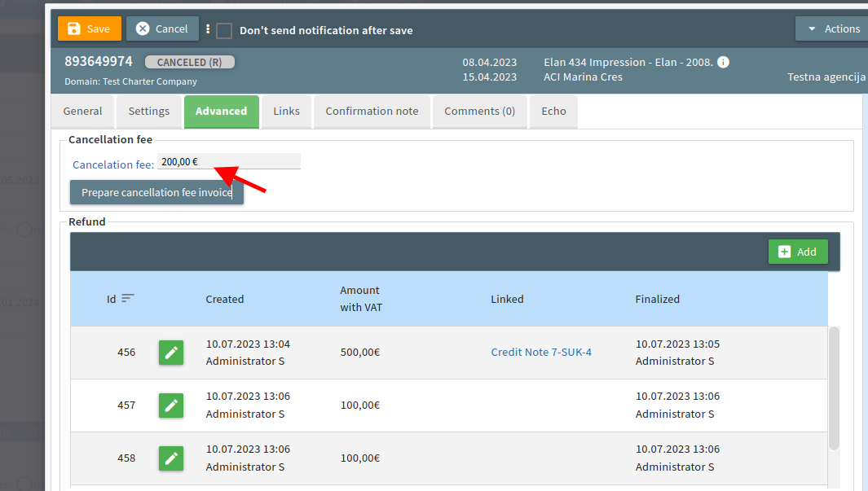Click Testna agencija agency name
The image size is (868, 491).
[826, 77]
